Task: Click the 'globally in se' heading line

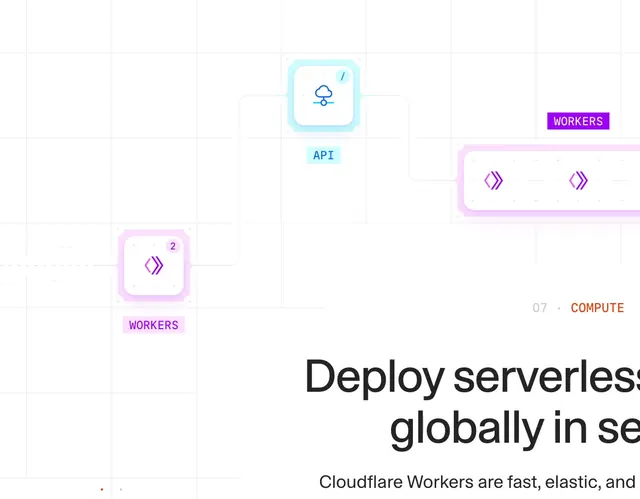Action: click(515, 429)
